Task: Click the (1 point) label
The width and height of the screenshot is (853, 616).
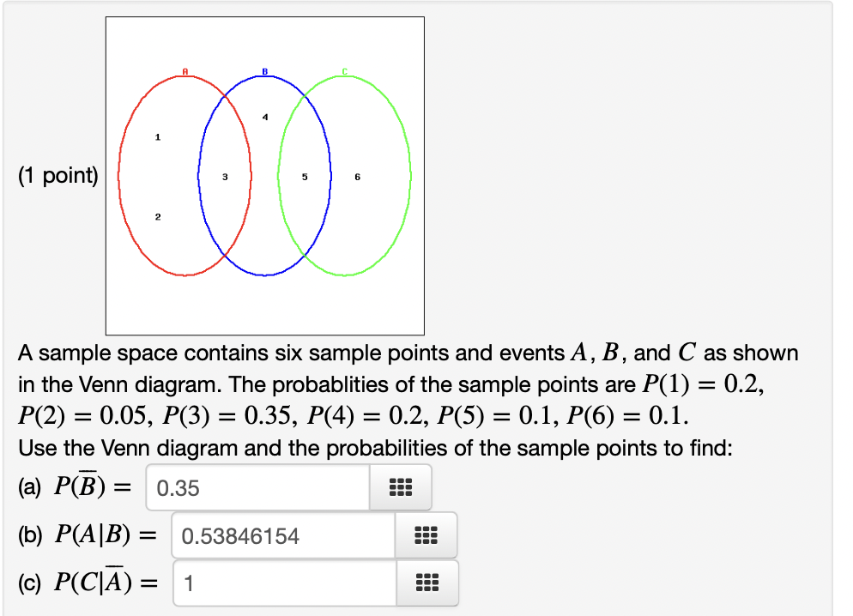Action: (58, 176)
